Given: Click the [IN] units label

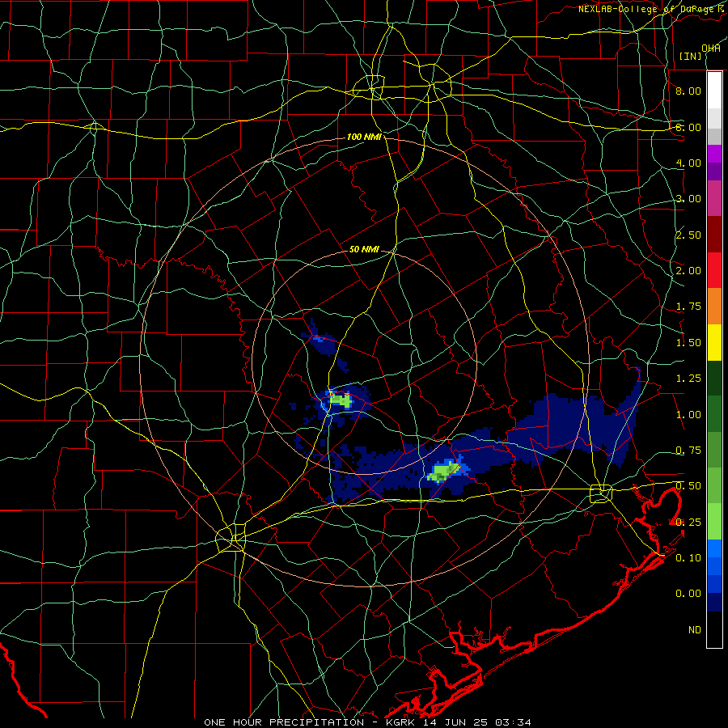Looking at the screenshot, I should (691, 56).
